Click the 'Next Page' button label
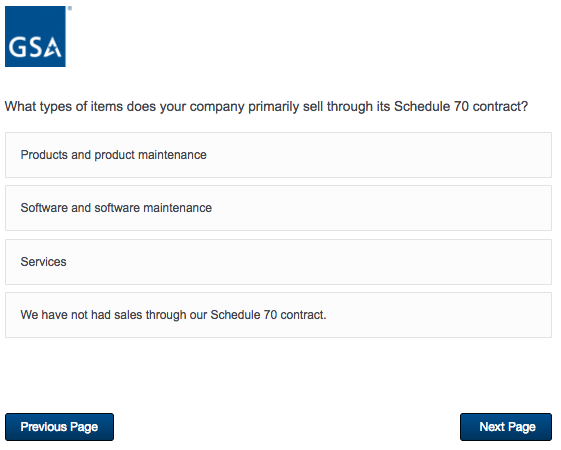 pyautogui.click(x=507, y=427)
